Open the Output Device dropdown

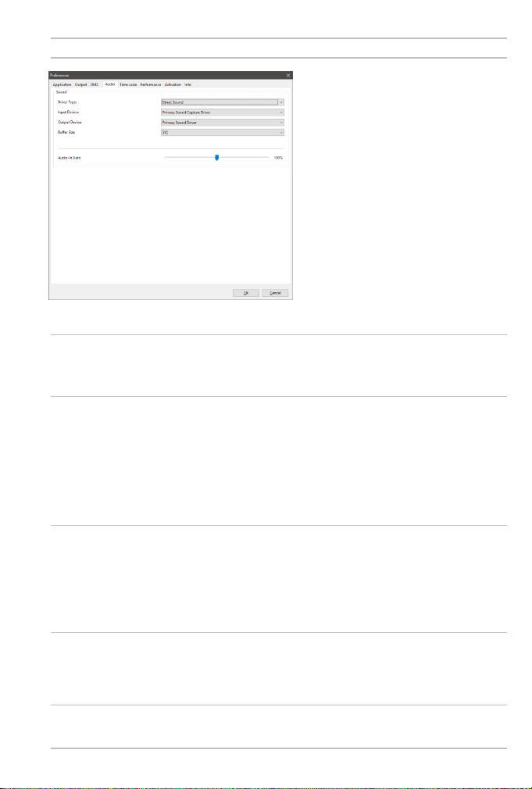pyautogui.click(x=223, y=123)
